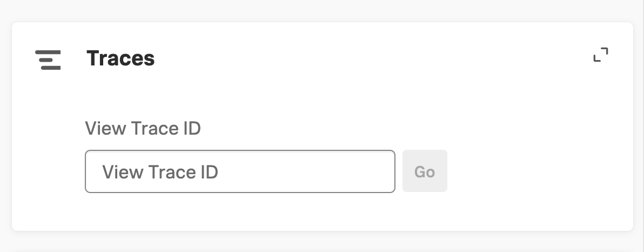Click the View Trace ID field label
Screen dimensions: 644x252
143,129
